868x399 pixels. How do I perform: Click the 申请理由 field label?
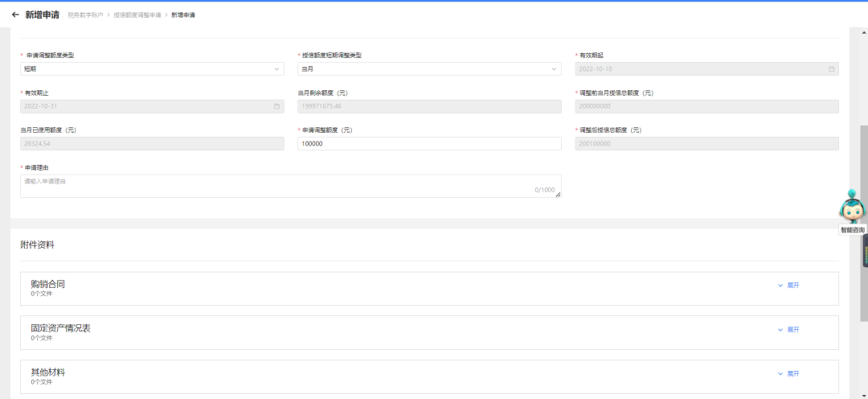[x=36, y=168]
